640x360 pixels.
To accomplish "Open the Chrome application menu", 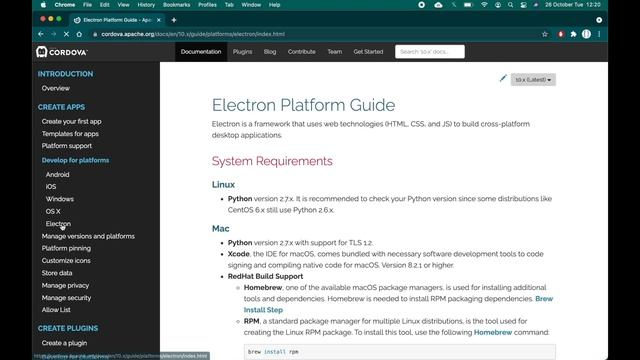I will [x=64, y=5].
